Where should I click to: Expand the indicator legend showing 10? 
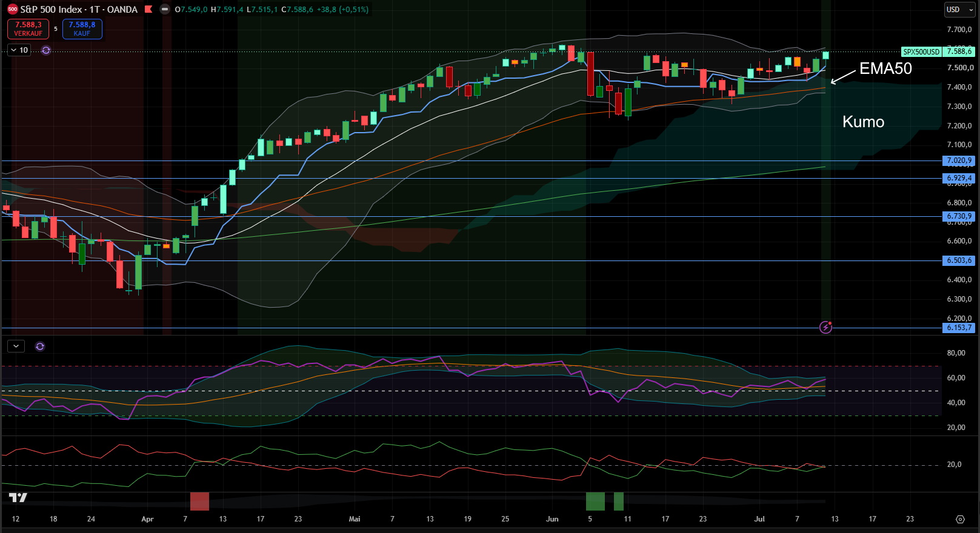pos(19,50)
